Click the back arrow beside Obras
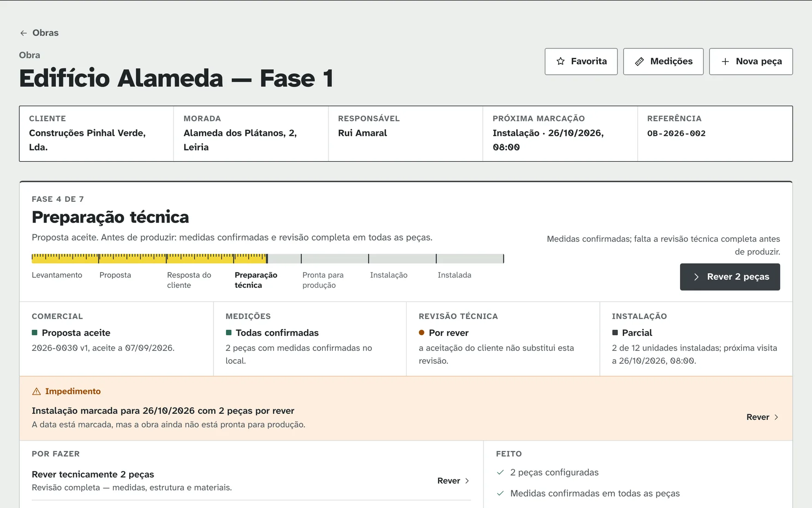This screenshot has height=508, width=812. 24,33
